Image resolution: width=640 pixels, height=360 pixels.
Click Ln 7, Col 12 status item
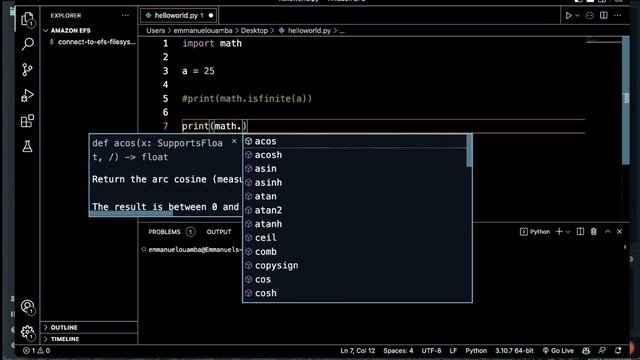click(x=358, y=351)
